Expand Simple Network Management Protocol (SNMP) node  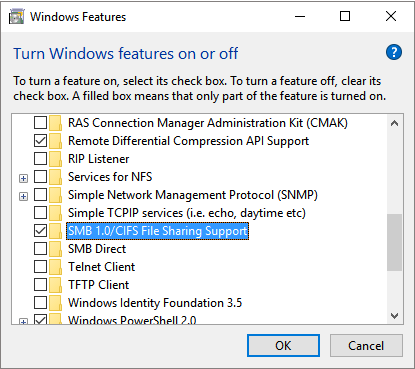[23, 197]
